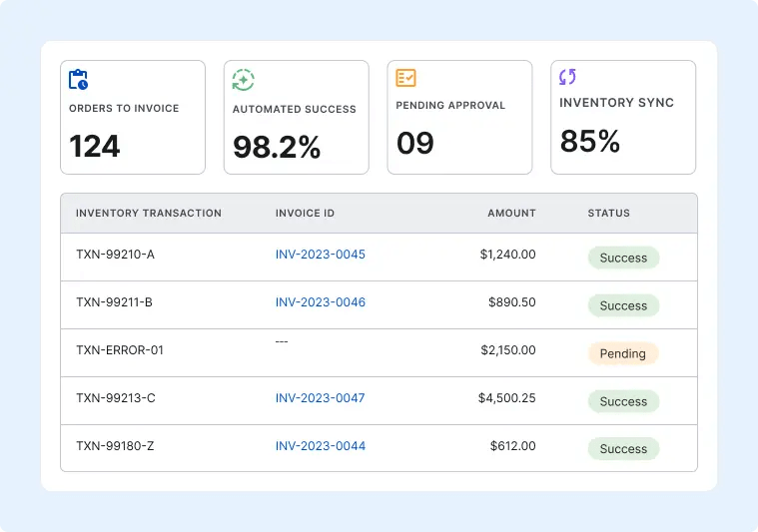This screenshot has width=758, height=532.
Task: Select transaction TXN-99180-Z
Action: 115,445
